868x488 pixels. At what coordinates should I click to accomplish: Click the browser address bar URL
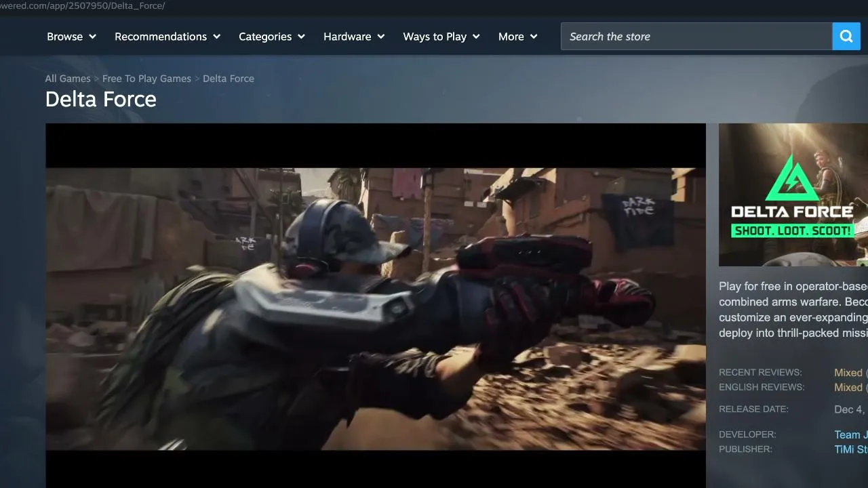(x=83, y=6)
